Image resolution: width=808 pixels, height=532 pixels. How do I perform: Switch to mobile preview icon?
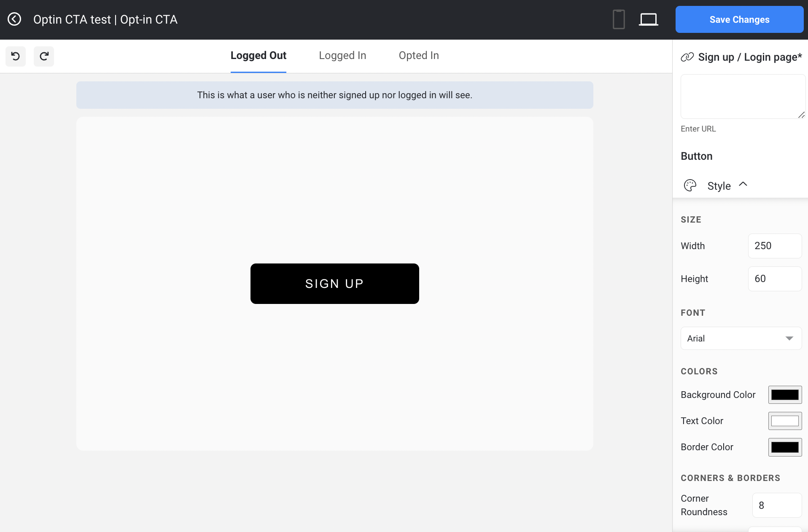point(619,19)
